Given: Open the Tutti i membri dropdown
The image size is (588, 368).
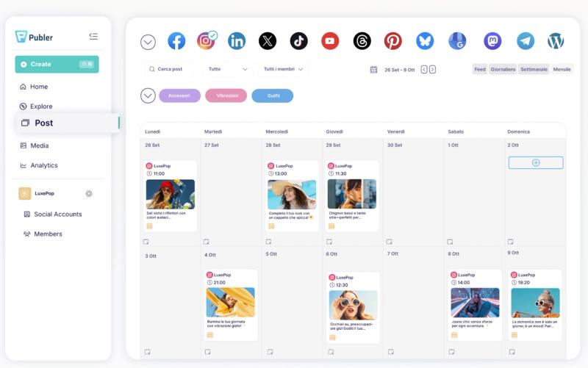Looking at the screenshot, I should 283,69.
